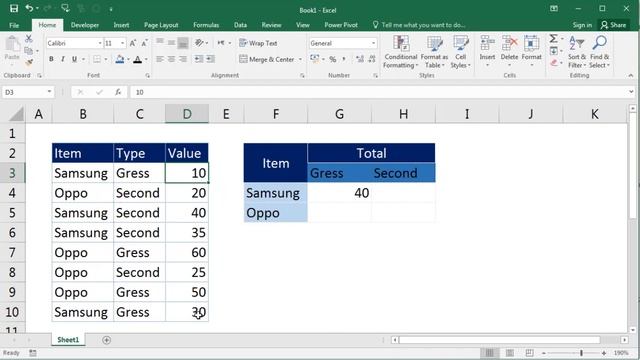The image size is (640, 360).
Task: Switch to the Formulas tab
Action: pyautogui.click(x=206, y=25)
